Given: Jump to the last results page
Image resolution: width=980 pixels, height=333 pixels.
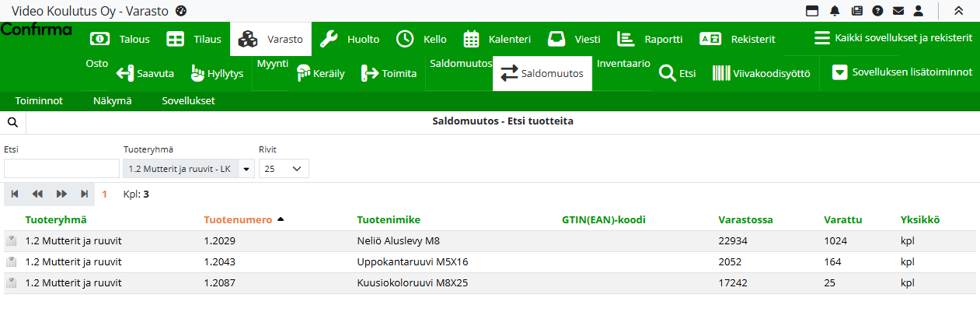Looking at the screenshot, I should [84, 194].
